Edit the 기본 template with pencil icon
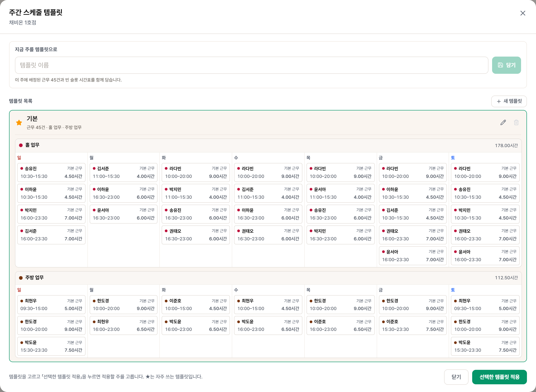Image resolution: width=536 pixels, height=392 pixels. click(503, 122)
